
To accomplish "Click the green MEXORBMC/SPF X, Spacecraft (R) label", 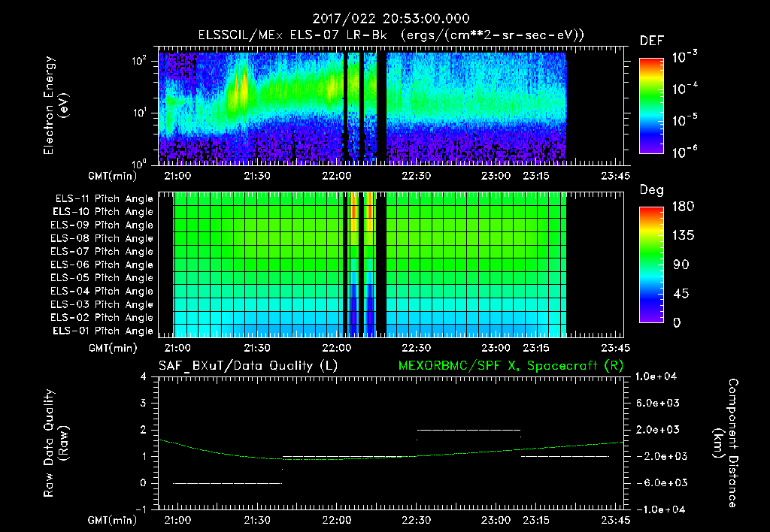I will coord(511,366).
